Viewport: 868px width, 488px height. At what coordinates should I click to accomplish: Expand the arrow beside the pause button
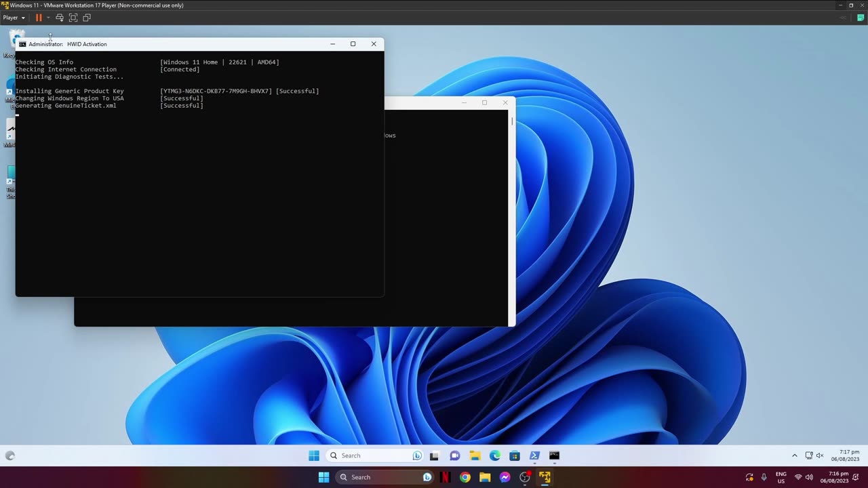(x=47, y=18)
